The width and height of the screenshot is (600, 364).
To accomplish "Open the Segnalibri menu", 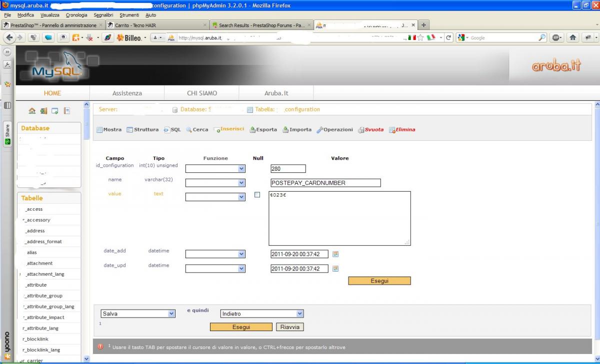I will click(x=103, y=15).
